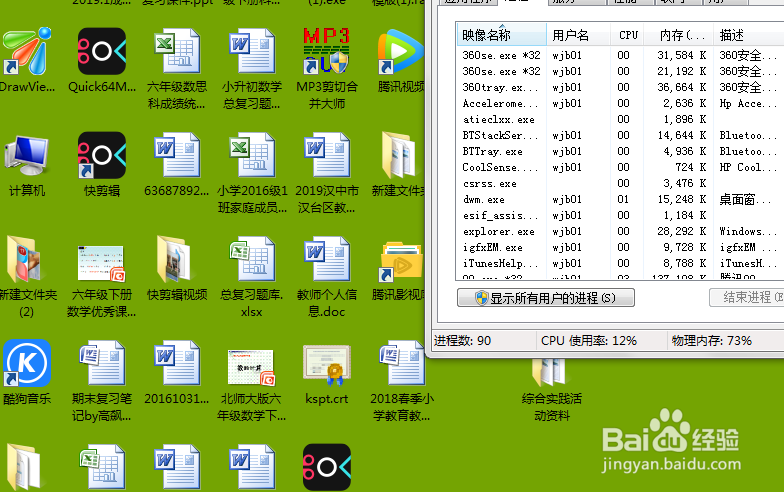Select the 快剪辑视频 folder
Screen dimensions: 784x492
tap(176, 269)
